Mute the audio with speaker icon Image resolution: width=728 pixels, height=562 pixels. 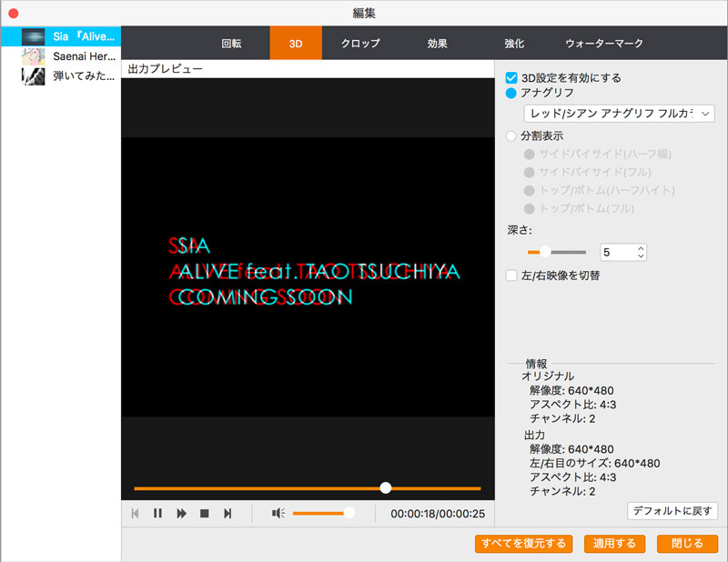(x=278, y=513)
